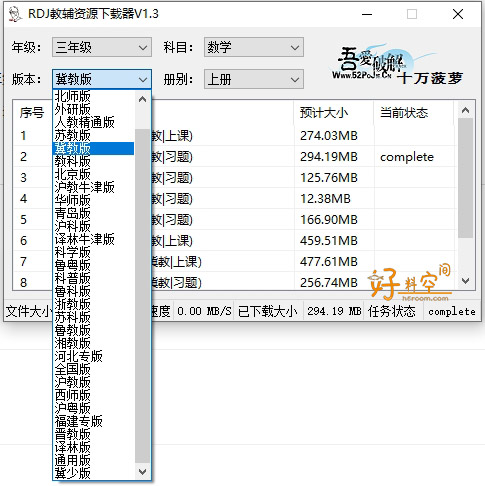
Task: Open the 年级 grade dropdown
Action: 102,47
